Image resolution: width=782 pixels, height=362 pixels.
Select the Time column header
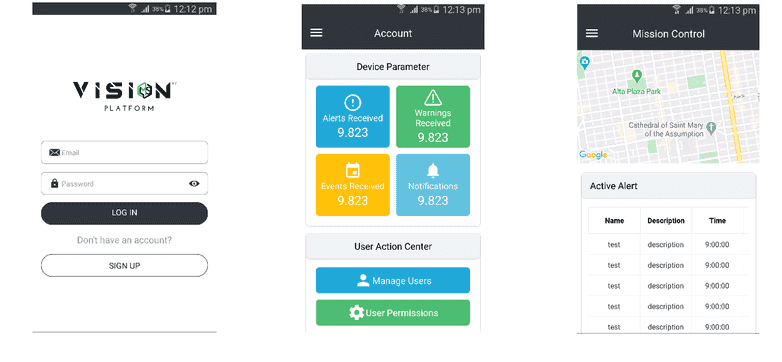coord(718,220)
